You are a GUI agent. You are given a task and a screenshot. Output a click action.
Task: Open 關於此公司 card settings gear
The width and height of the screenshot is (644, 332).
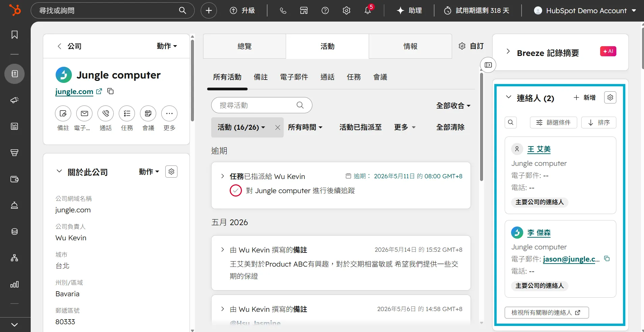(171, 172)
